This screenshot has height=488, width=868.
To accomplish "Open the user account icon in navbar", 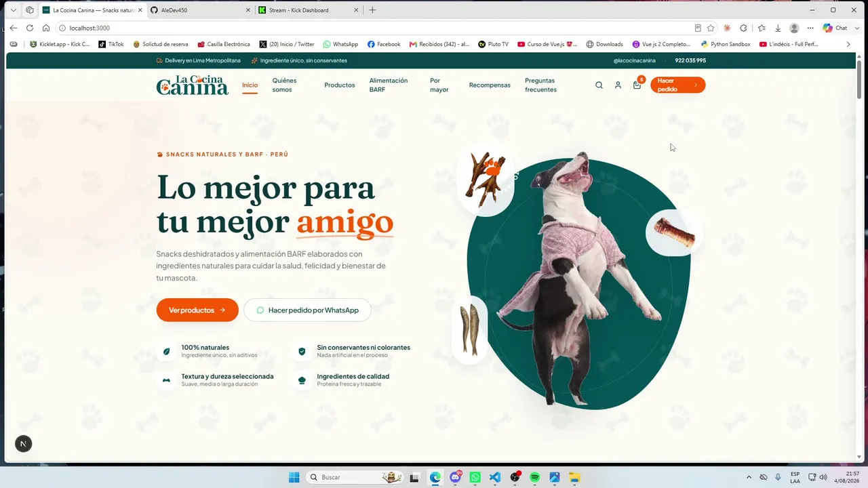I will coord(618,85).
